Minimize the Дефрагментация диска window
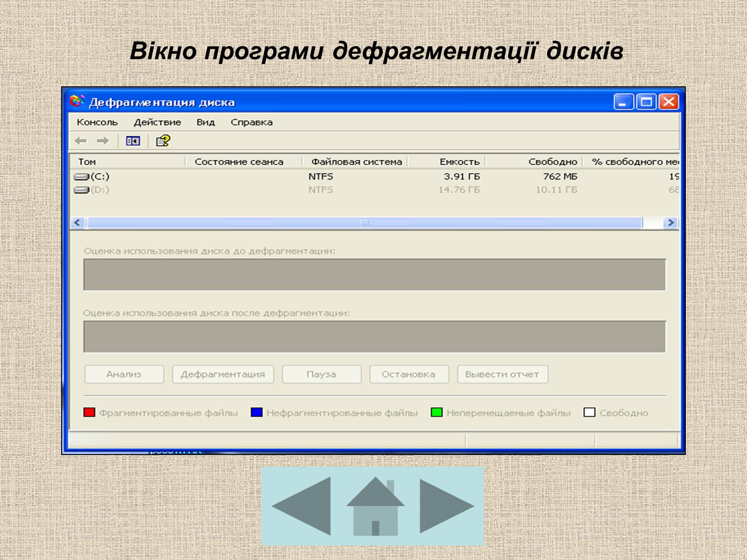 [623, 102]
